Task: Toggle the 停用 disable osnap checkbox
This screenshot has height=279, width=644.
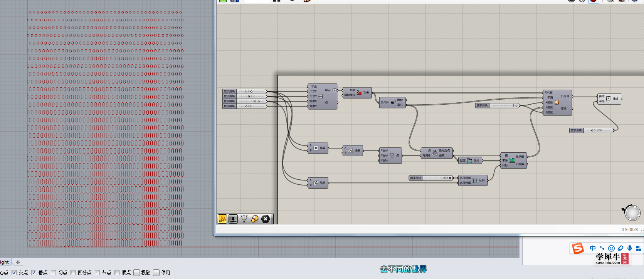Action: 156,272
